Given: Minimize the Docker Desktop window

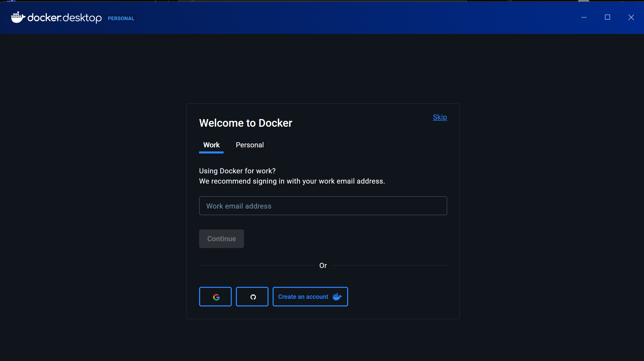Looking at the screenshot, I should (584, 17).
